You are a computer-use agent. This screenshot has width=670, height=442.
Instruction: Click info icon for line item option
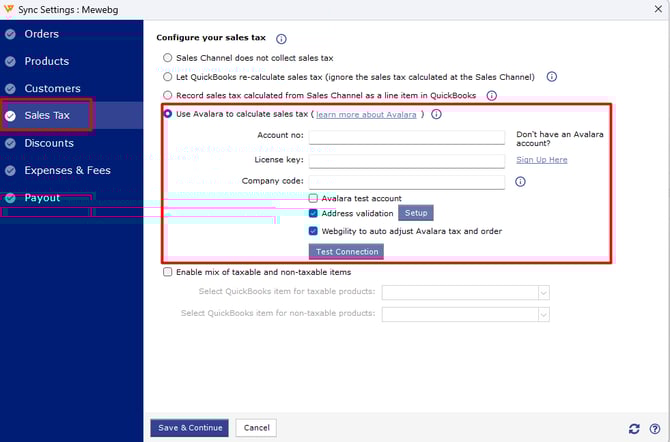492,95
